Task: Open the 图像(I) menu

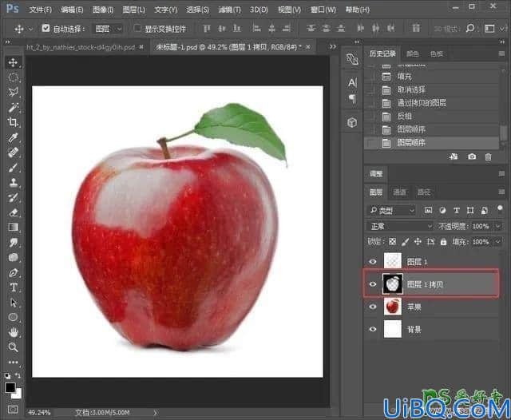Action: [103, 10]
